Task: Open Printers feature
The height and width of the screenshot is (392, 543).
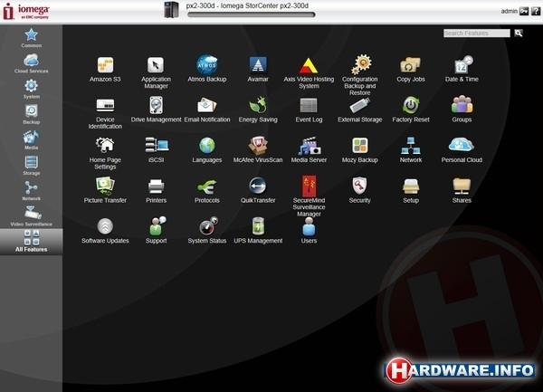Action: [x=156, y=191]
